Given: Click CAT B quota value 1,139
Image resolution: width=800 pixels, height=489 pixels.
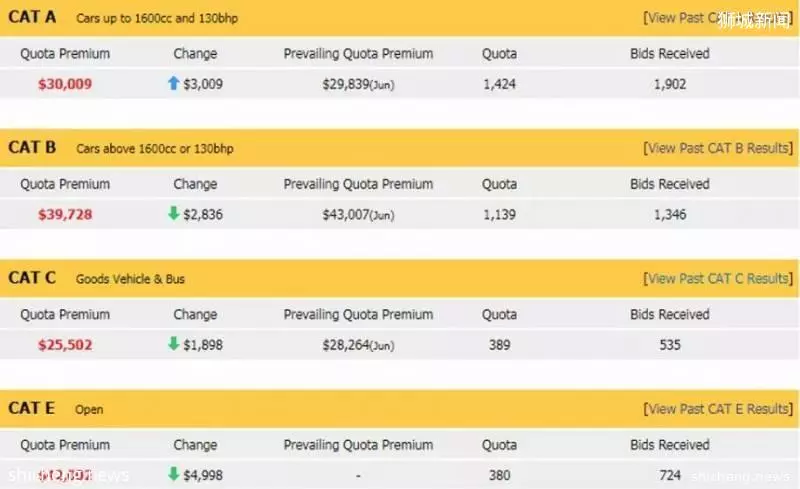Looking at the screenshot, I should point(499,214).
